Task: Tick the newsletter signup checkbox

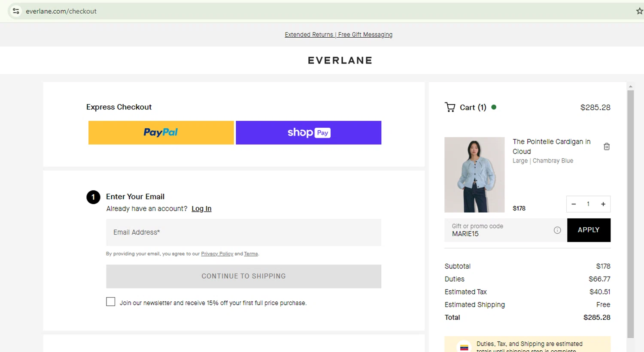Action: tap(111, 302)
